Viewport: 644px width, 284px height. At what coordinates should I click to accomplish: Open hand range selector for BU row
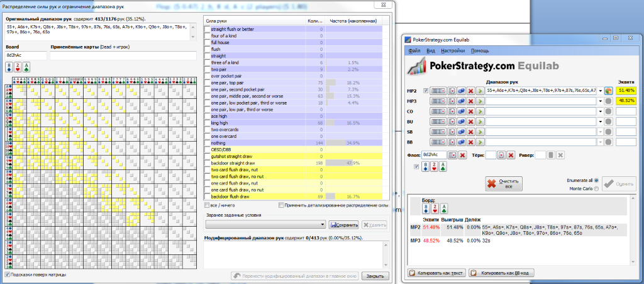[x=438, y=122]
